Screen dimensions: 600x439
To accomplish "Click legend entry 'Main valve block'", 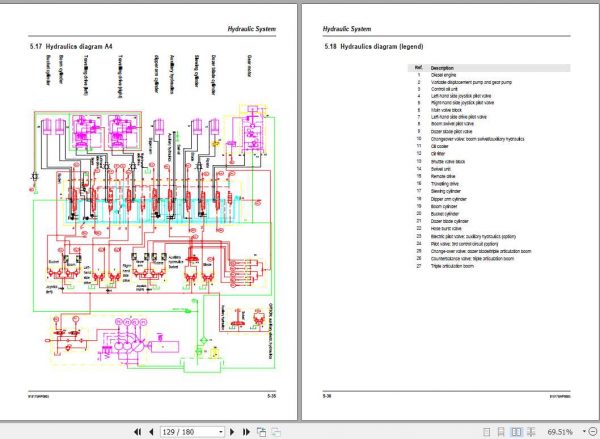I will tap(446, 110).
